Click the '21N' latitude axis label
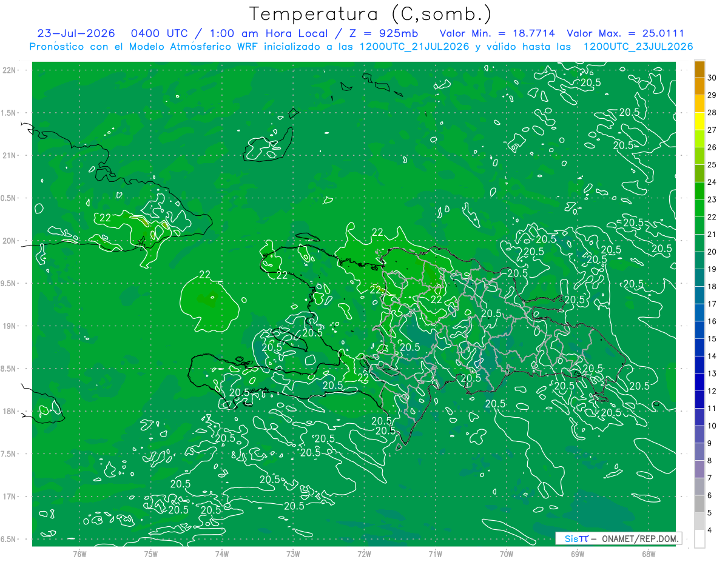Screen dimensions: 728x562 10,155
